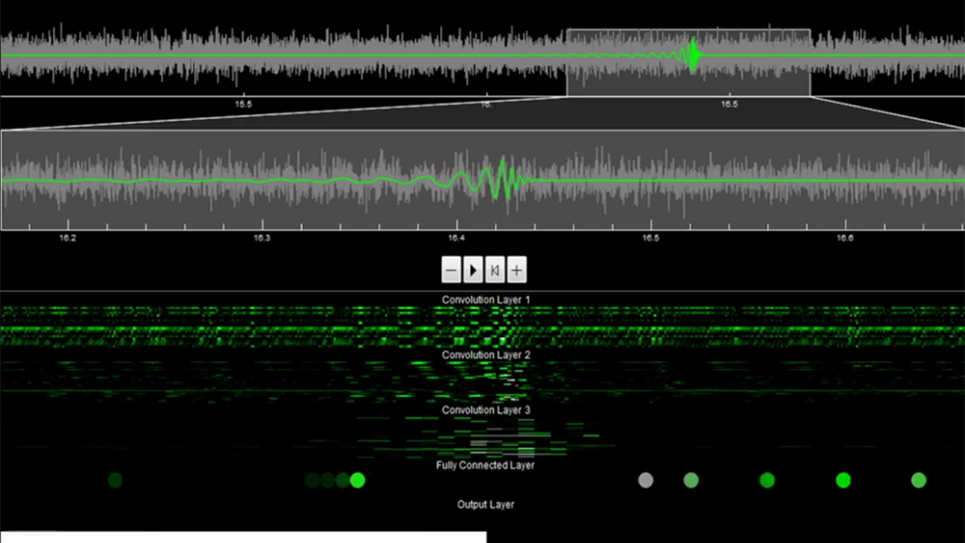Screen dimensions: 965x543
Task: Click the 16.2 tick on the zoomed time axis
Action: tap(68, 238)
